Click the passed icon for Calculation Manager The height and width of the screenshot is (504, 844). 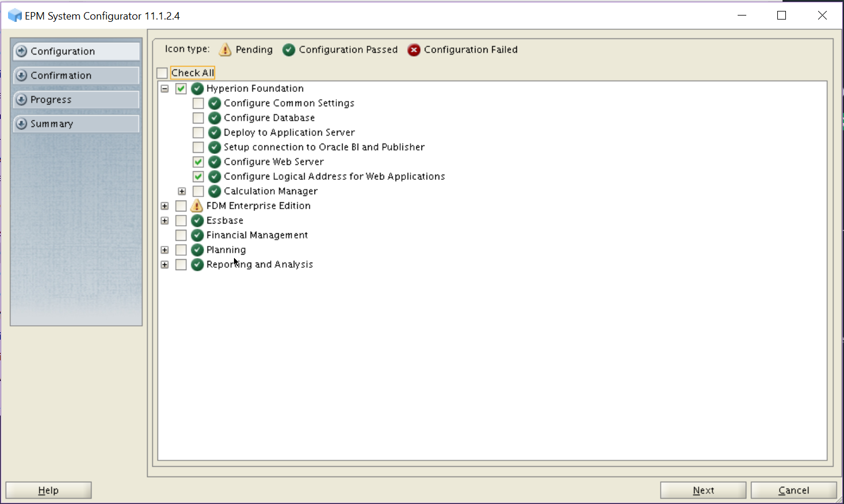coord(214,191)
